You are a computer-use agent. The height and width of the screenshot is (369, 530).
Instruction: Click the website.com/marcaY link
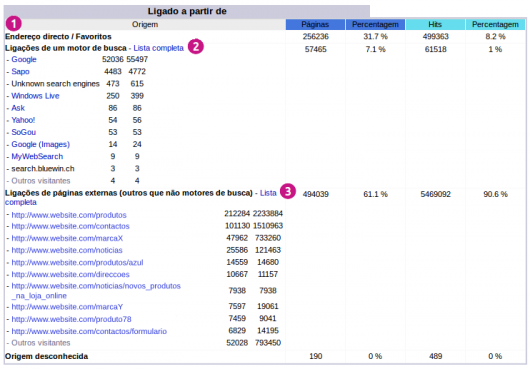pyautogui.click(x=67, y=307)
